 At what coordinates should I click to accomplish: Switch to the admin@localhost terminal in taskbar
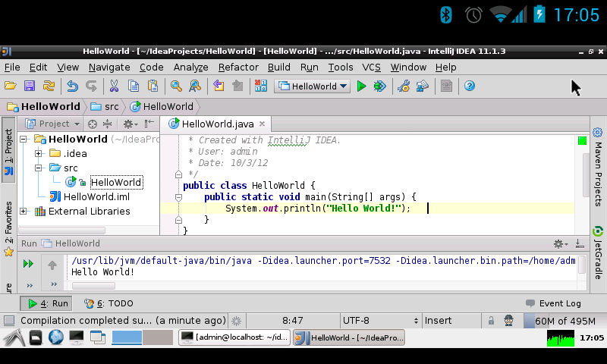[235, 337]
